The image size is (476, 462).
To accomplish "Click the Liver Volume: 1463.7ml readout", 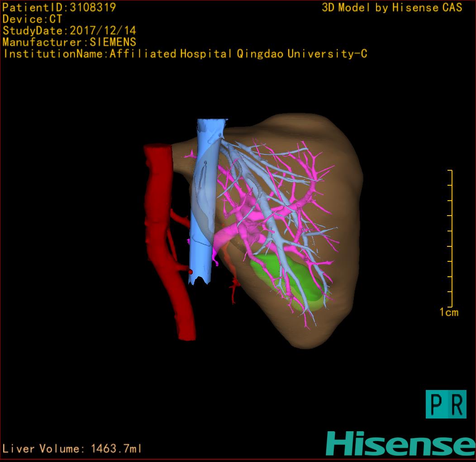I will pyautogui.click(x=72, y=449).
